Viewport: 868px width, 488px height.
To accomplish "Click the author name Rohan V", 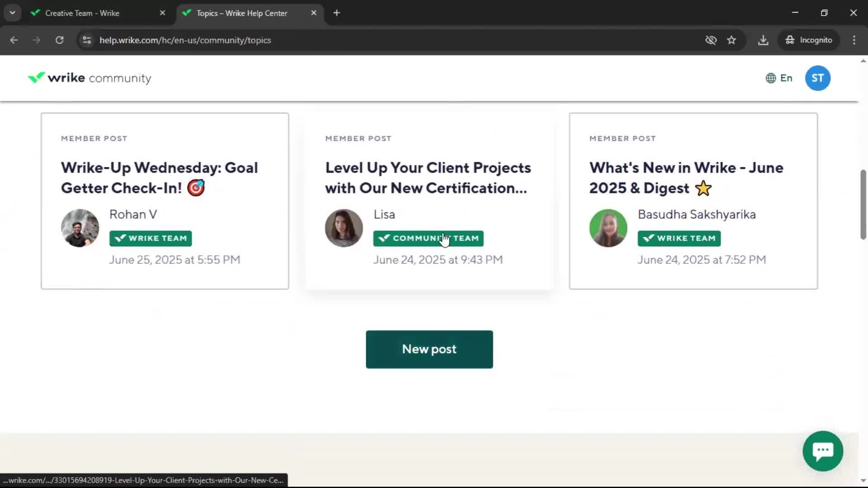I will click(x=133, y=214).
